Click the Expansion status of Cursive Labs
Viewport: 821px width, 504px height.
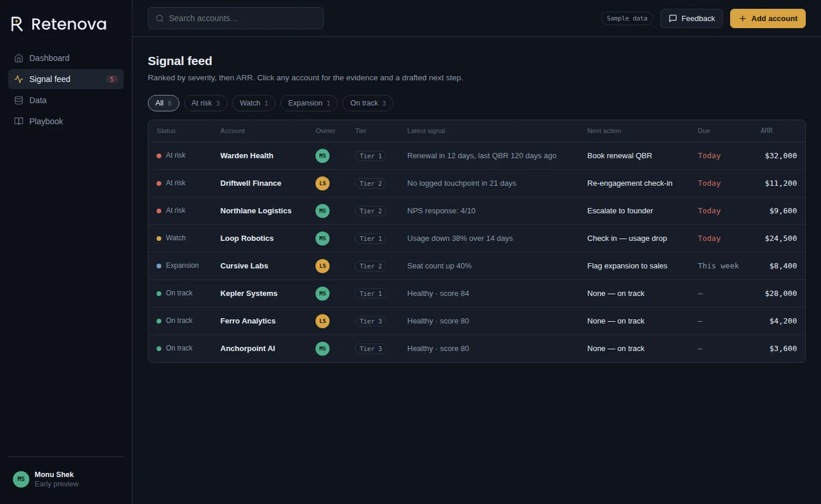pyautogui.click(x=178, y=265)
